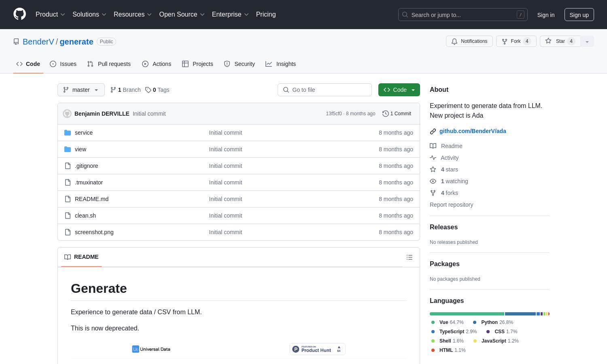
Task: Open commit hash 13f5cf0
Action: point(334,114)
